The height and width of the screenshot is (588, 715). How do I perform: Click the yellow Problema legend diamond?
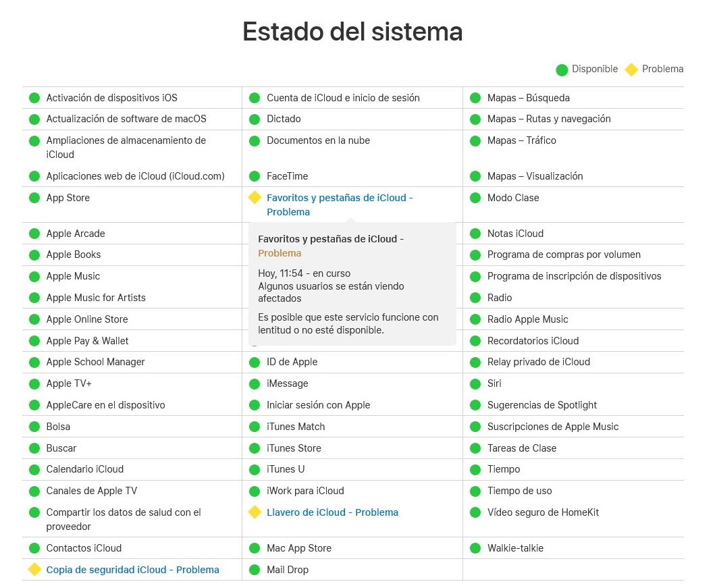(x=631, y=70)
